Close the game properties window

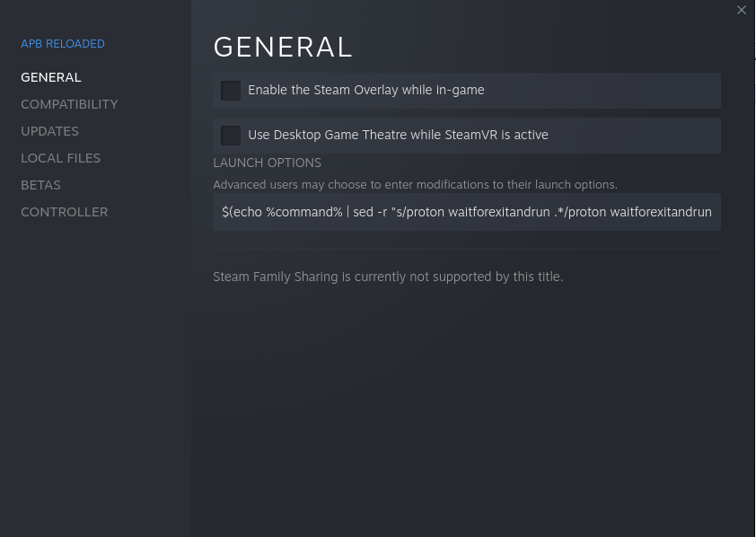[x=741, y=10]
